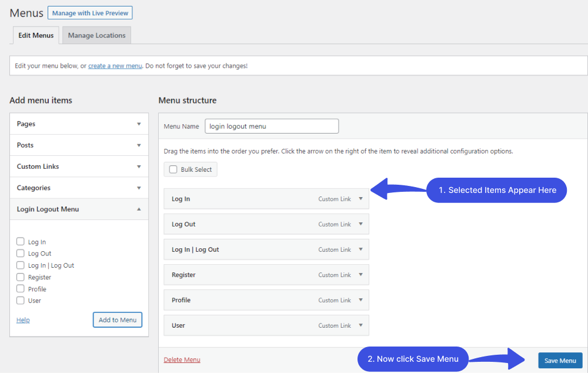Click the Add to Menu button
Viewport: 588px width, 373px height.
[118, 319]
